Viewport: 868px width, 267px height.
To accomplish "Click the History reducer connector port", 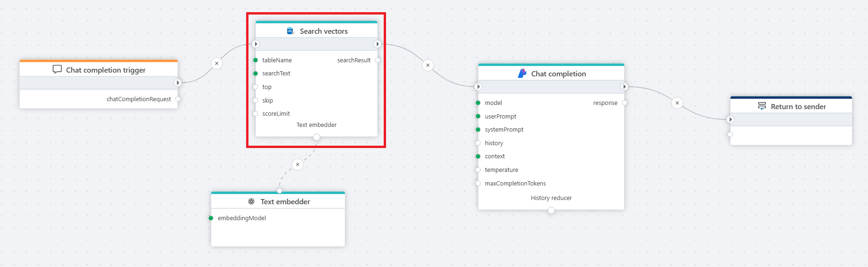I will (x=551, y=210).
